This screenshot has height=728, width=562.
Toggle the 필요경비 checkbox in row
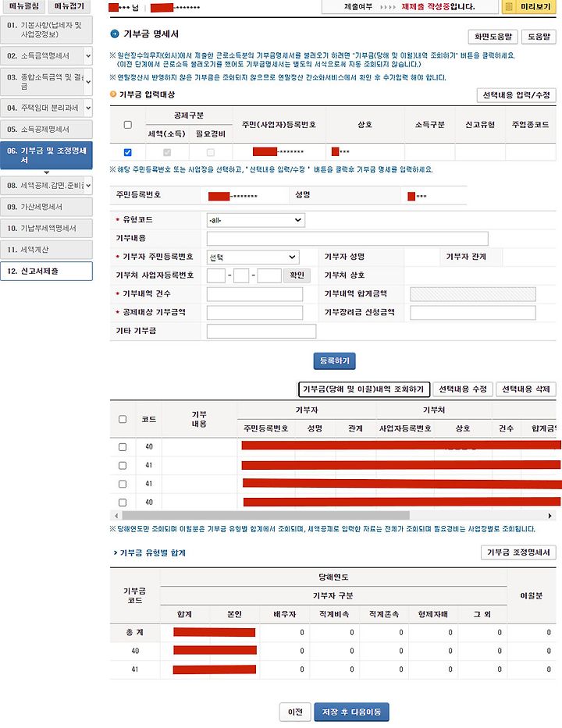click(211, 152)
